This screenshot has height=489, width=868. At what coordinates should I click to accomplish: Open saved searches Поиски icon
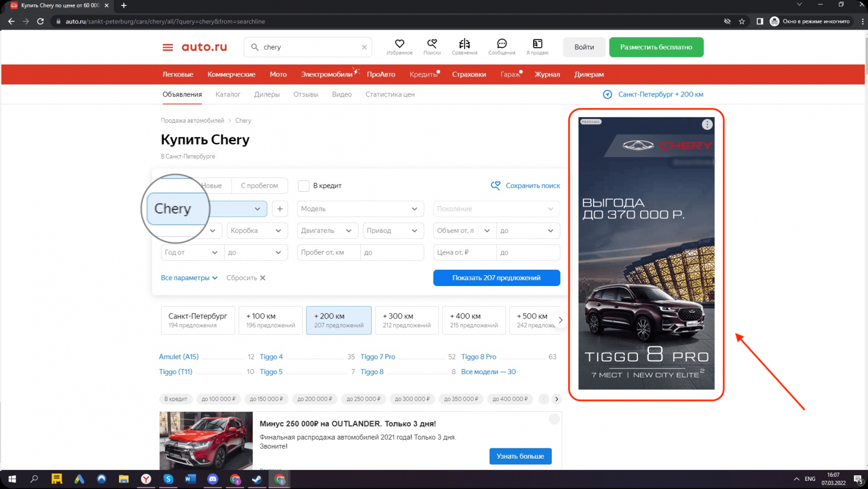[x=432, y=45]
